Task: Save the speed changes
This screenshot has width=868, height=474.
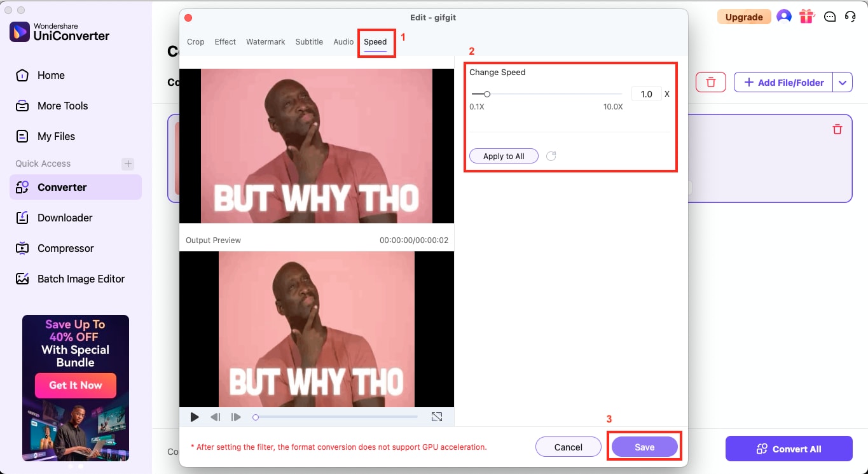Action: coord(644,447)
